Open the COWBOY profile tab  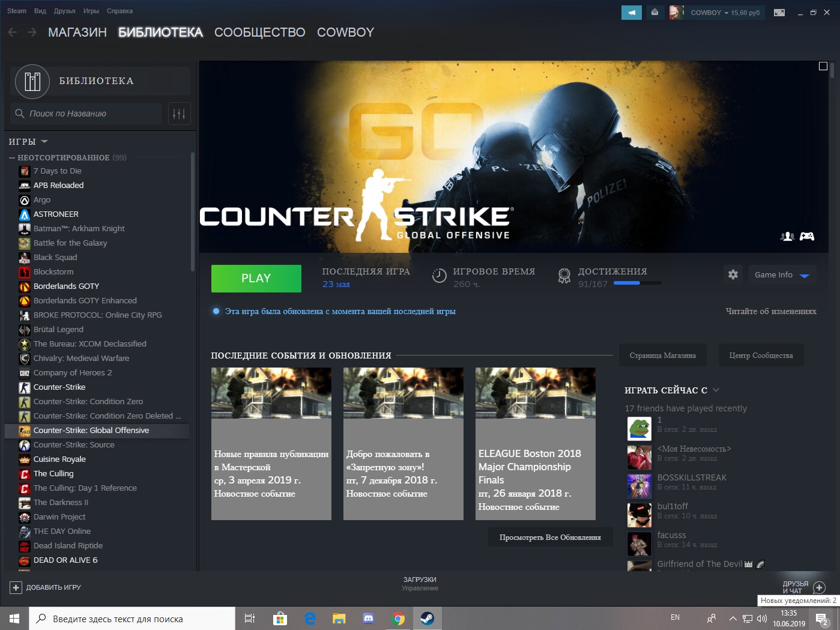pyautogui.click(x=346, y=32)
